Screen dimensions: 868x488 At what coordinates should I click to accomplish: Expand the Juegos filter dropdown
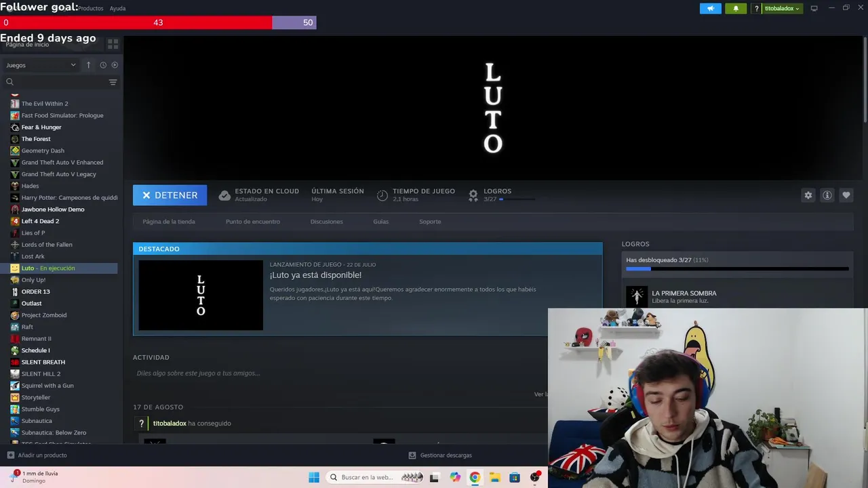pos(41,65)
